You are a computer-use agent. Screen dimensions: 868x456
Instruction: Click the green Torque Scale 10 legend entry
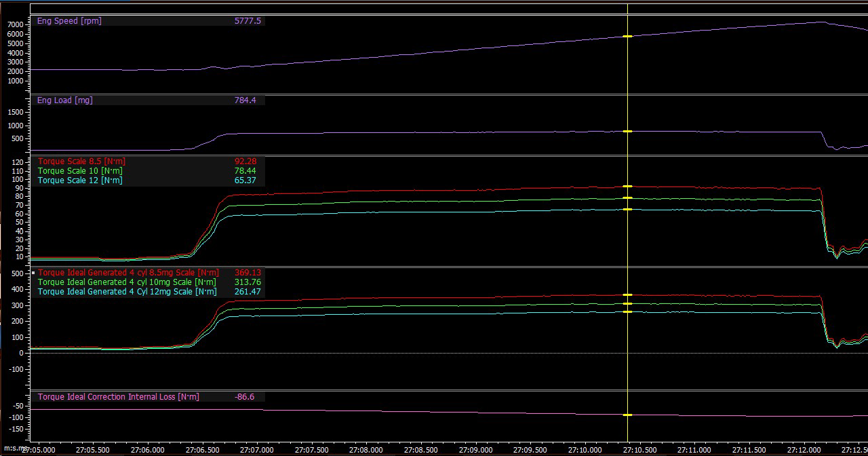coord(79,171)
